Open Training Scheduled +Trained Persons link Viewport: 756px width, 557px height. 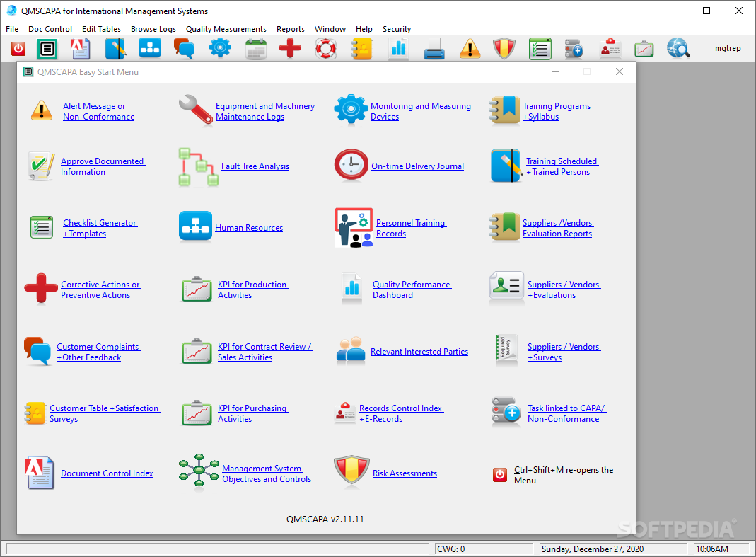pos(562,166)
